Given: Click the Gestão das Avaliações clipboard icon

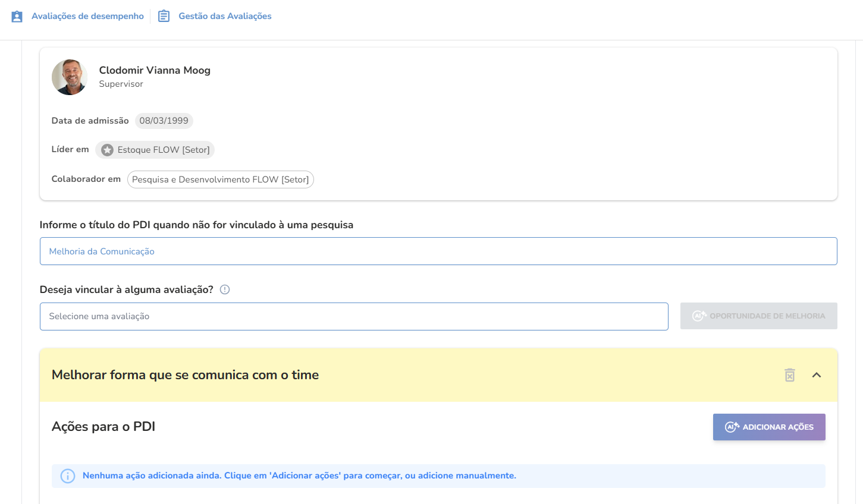Looking at the screenshot, I should [164, 16].
